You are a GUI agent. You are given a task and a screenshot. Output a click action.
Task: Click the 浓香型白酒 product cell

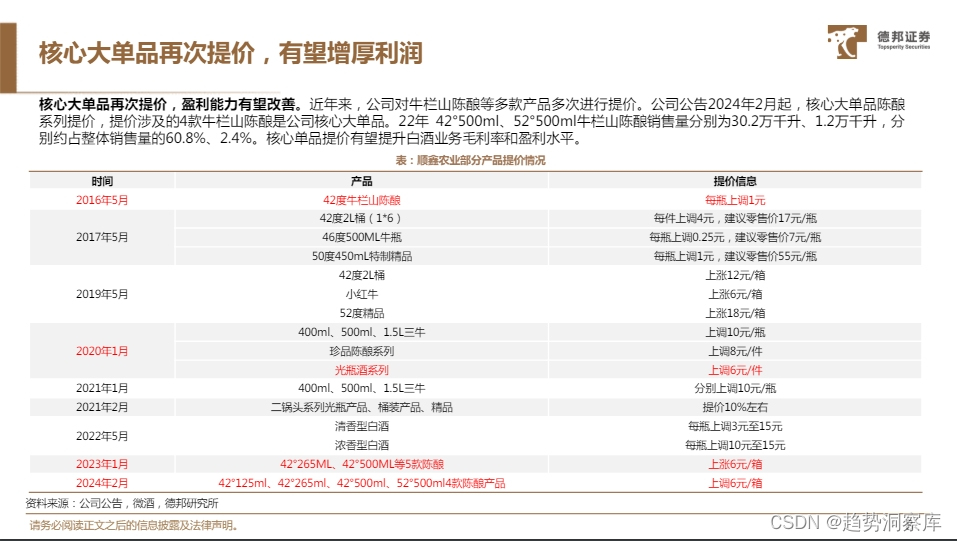tap(361, 445)
